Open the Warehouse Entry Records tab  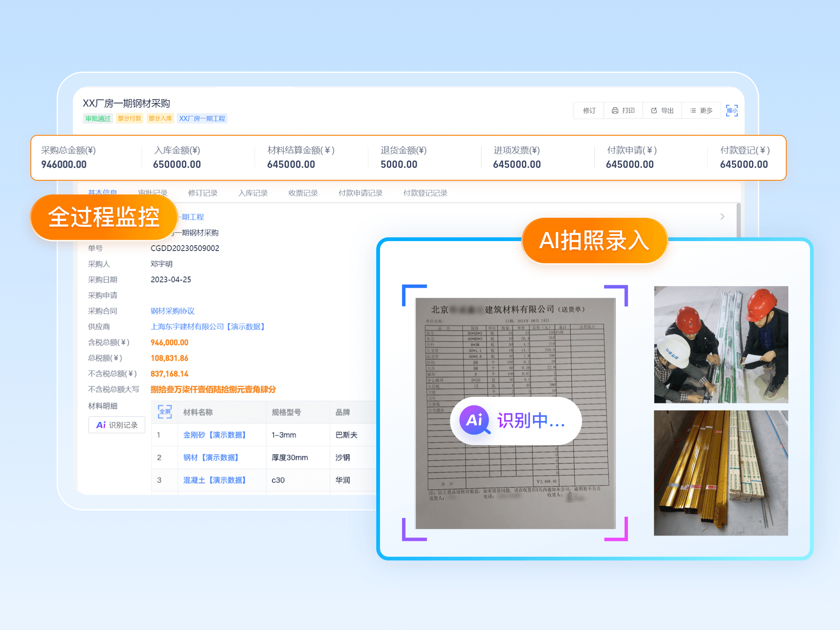[x=253, y=193]
